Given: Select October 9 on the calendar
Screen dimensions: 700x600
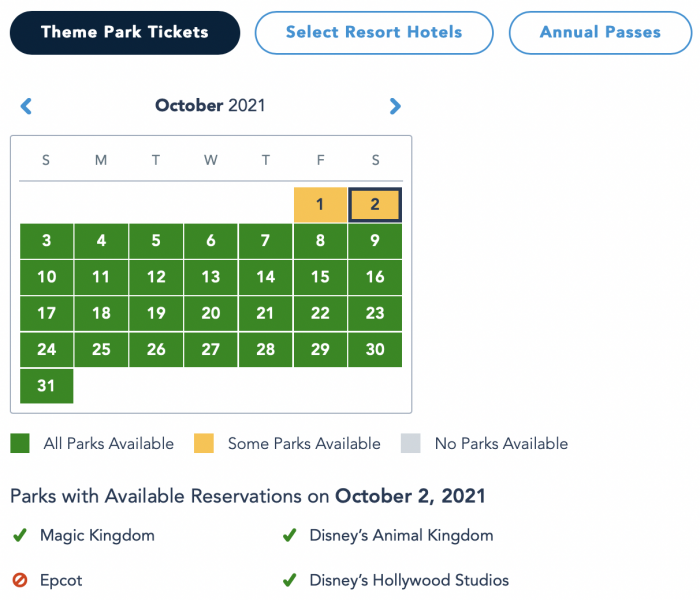Looking at the screenshot, I should [375, 241].
